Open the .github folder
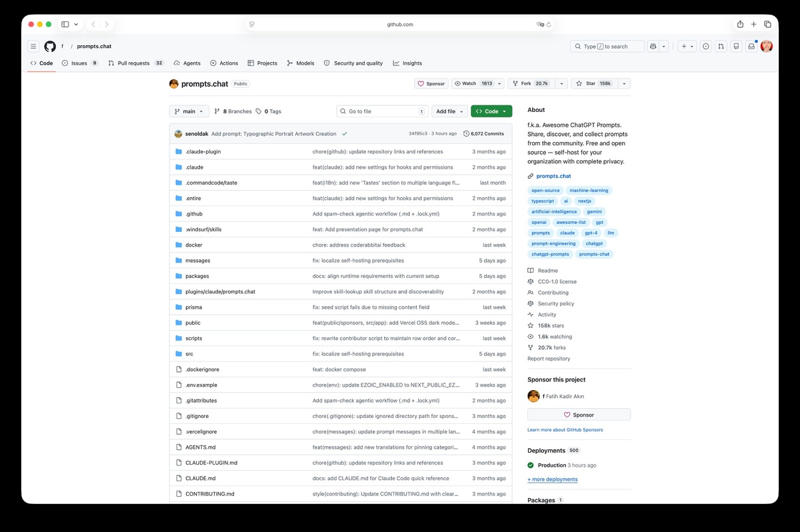The height and width of the screenshot is (532, 800). (x=194, y=214)
